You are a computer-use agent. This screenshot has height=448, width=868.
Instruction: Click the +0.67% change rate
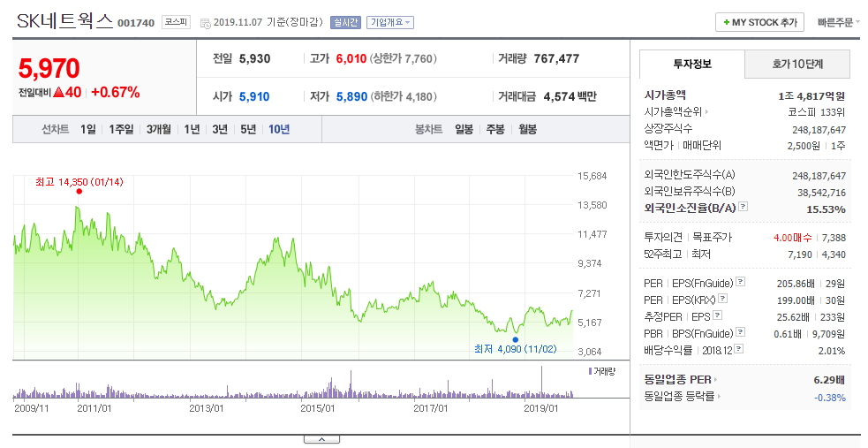pyautogui.click(x=115, y=92)
